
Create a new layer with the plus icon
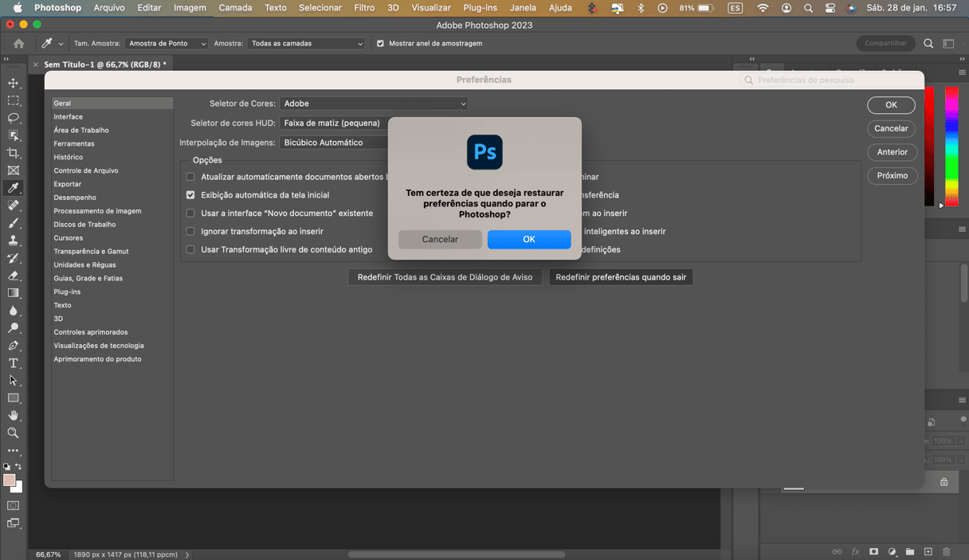coord(928,552)
